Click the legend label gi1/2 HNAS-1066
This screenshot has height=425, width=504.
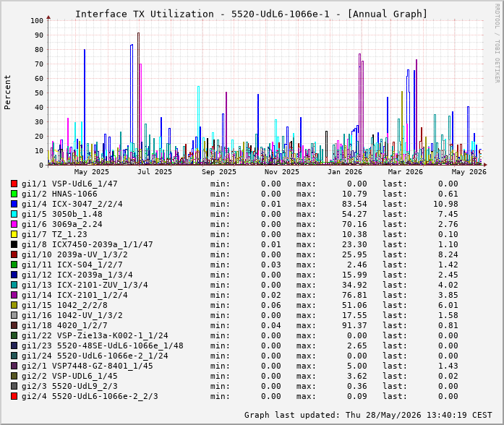click(59, 194)
